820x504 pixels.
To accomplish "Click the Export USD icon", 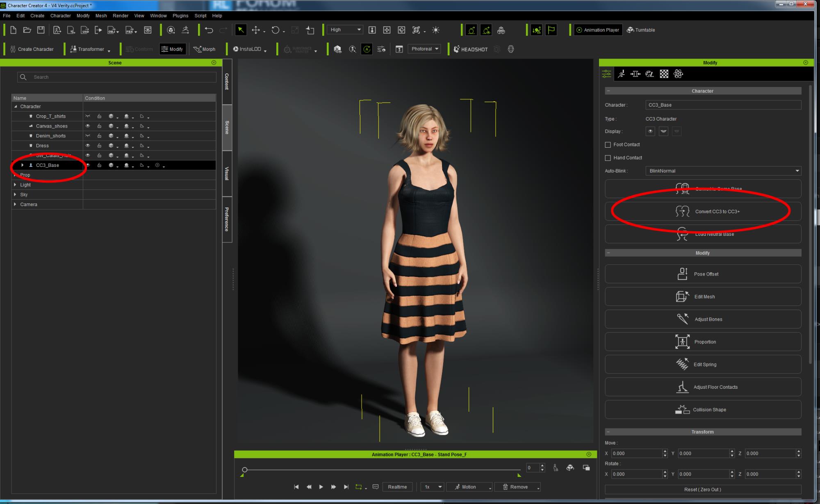I will click(85, 30).
